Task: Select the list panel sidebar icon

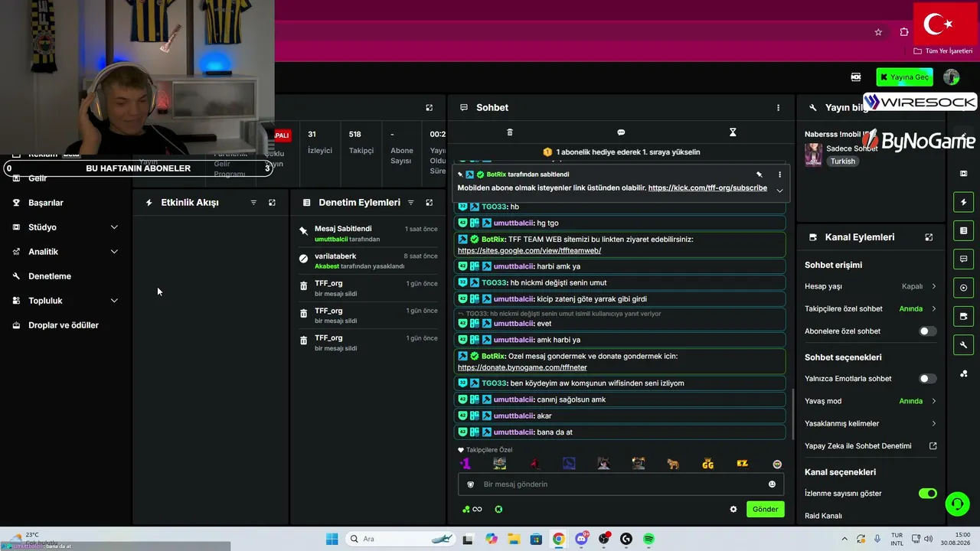Action: point(963,230)
